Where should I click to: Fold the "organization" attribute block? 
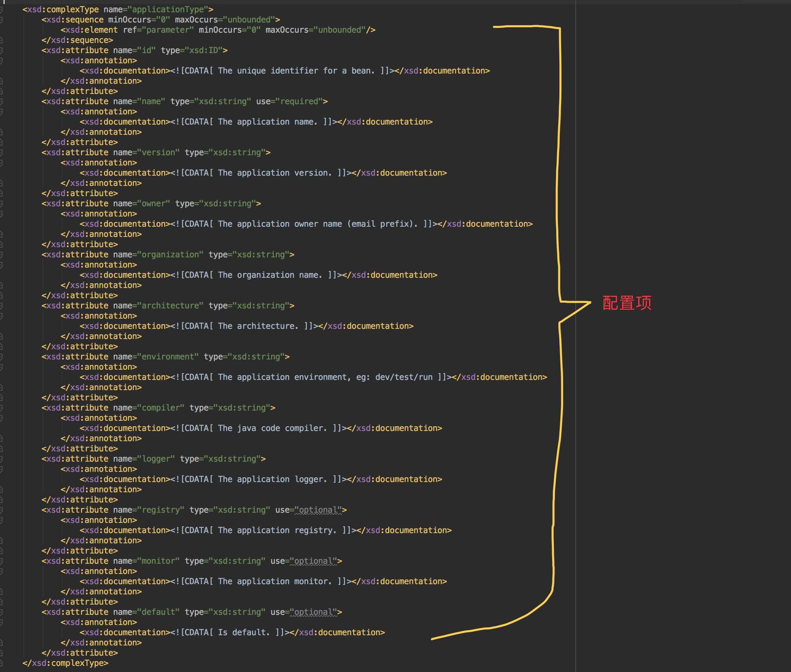[x=1, y=255]
